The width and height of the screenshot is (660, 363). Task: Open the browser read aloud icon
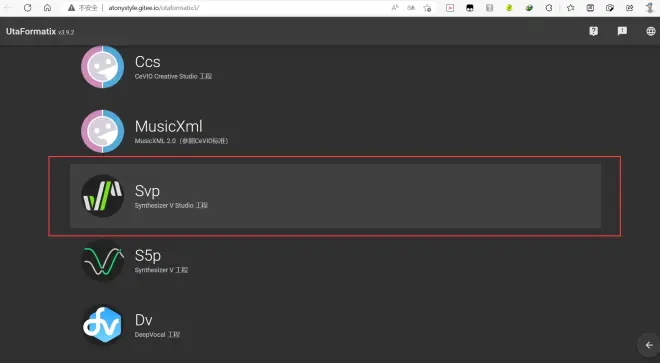click(x=395, y=8)
